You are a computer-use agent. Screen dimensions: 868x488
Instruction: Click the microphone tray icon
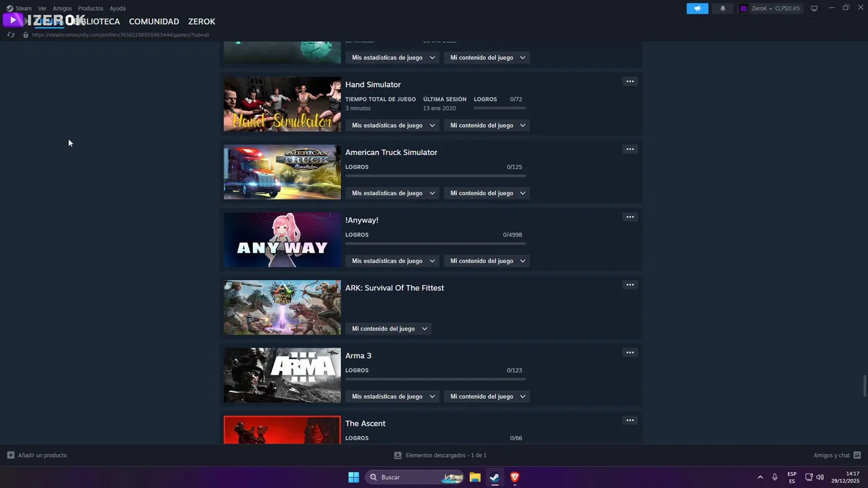[x=774, y=477]
